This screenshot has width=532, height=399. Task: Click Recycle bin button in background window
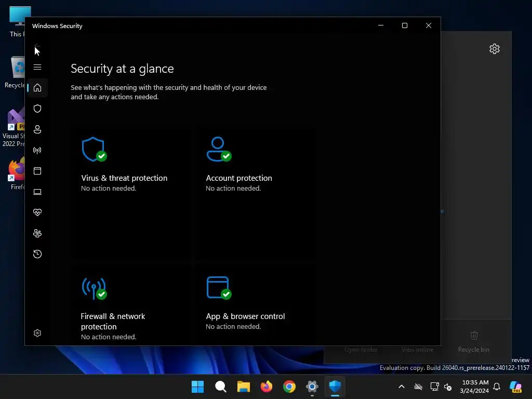474,342
